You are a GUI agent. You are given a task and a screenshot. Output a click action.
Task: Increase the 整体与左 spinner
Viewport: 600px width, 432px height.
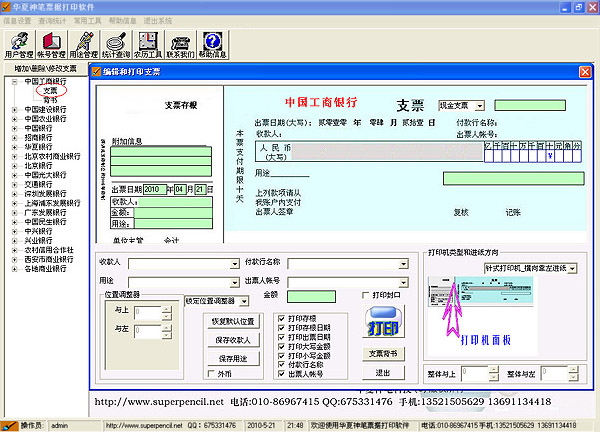[573, 370]
